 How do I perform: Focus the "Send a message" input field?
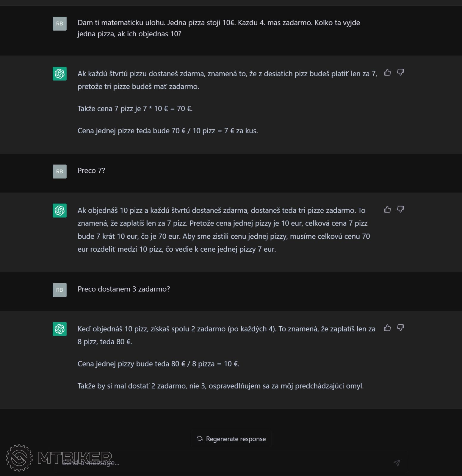pos(238,463)
